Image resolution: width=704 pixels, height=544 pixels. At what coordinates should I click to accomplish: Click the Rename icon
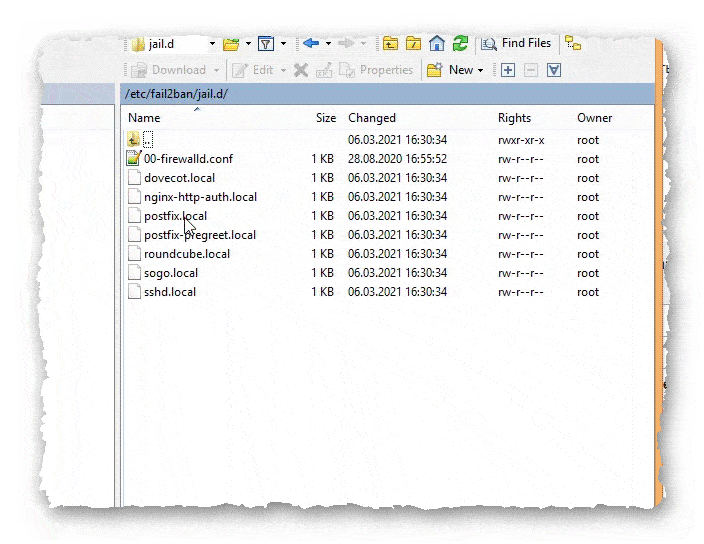(324, 70)
